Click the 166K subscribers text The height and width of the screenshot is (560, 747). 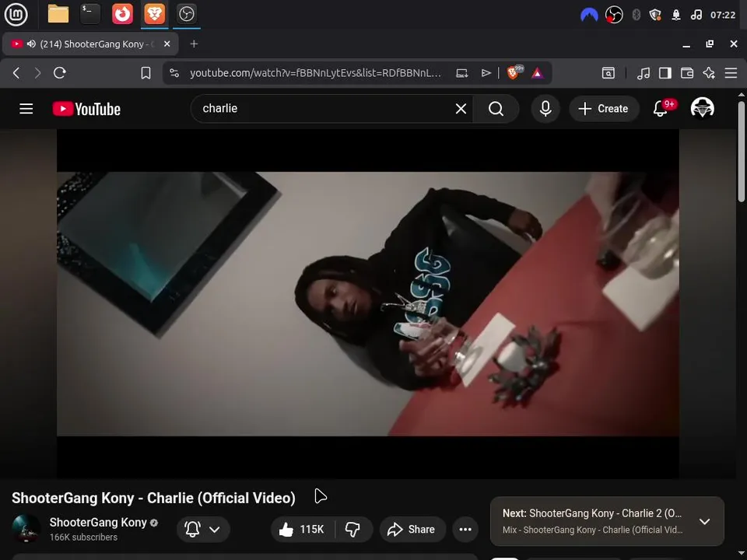tap(83, 537)
